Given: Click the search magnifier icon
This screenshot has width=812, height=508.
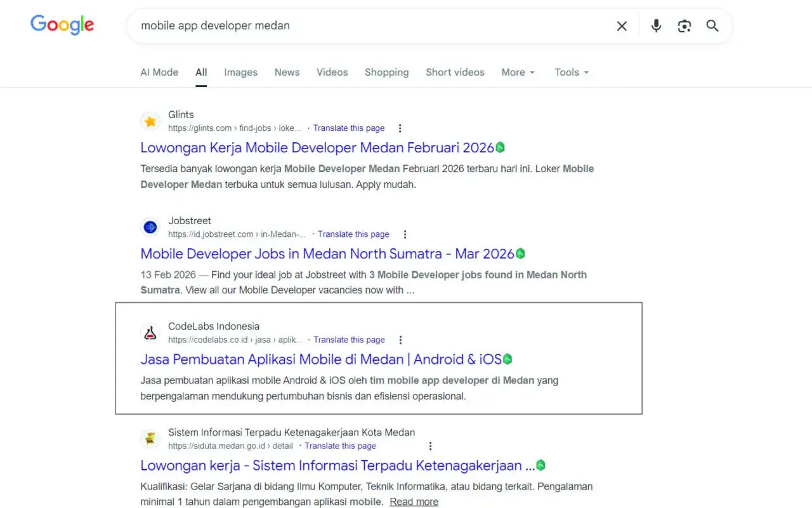Looking at the screenshot, I should tap(712, 26).
